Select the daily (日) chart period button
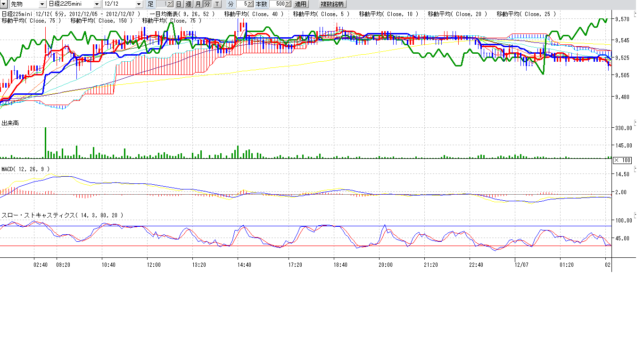 pyautogui.click(x=179, y=4)
